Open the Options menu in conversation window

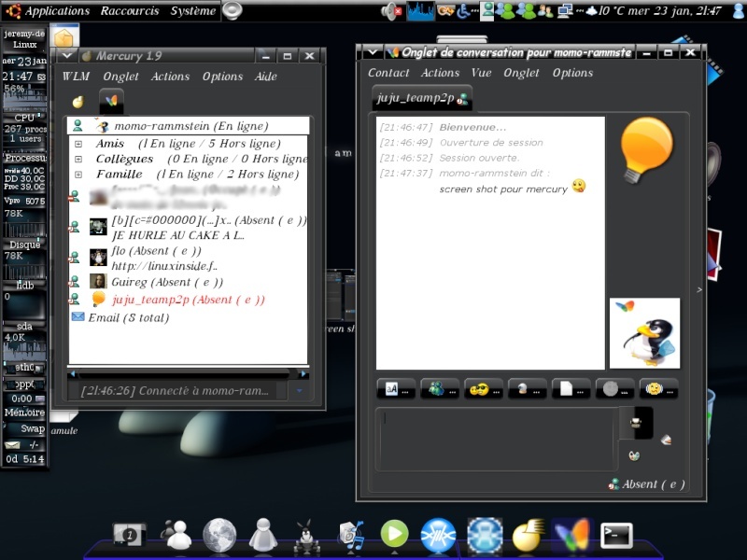coord(572,73)
